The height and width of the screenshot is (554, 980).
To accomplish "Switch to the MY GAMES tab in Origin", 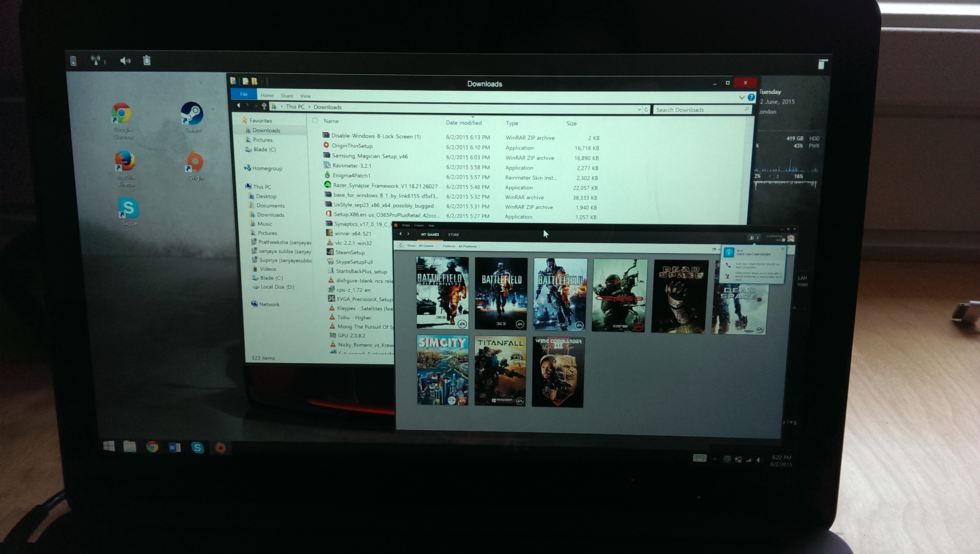I will tap(430, 234).
